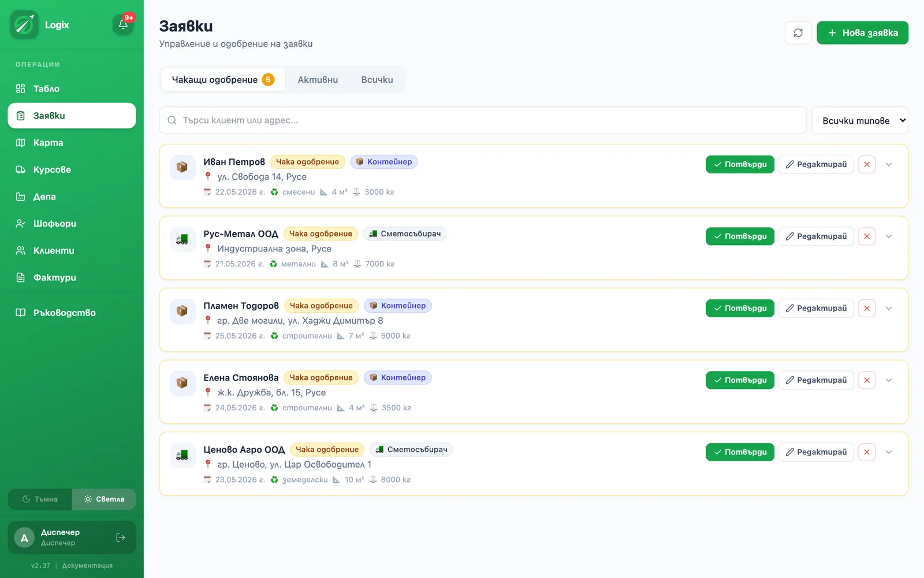This screenshot has width=924, height=578.
Task: Open Карта in the sidebar
Action: [x=72, y=143]
